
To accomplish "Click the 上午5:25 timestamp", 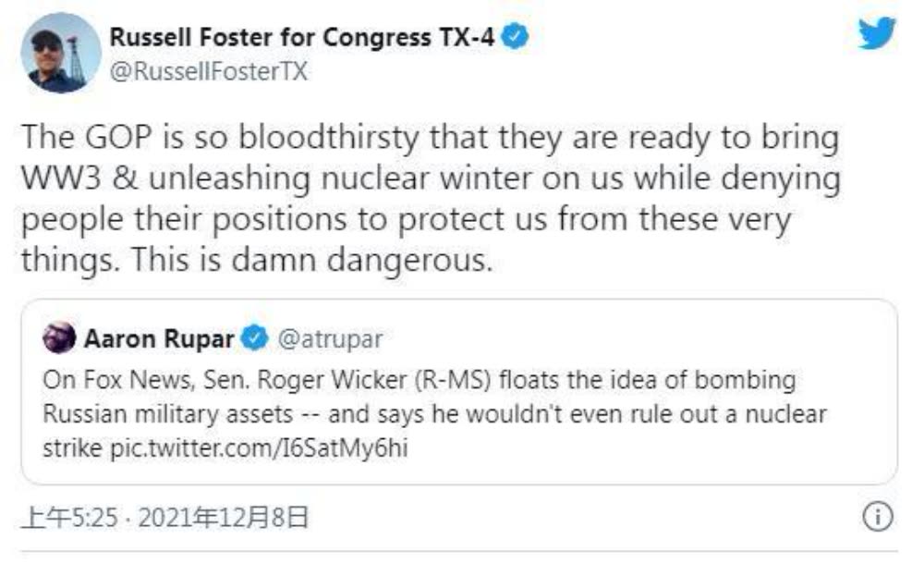I will 69,518.
